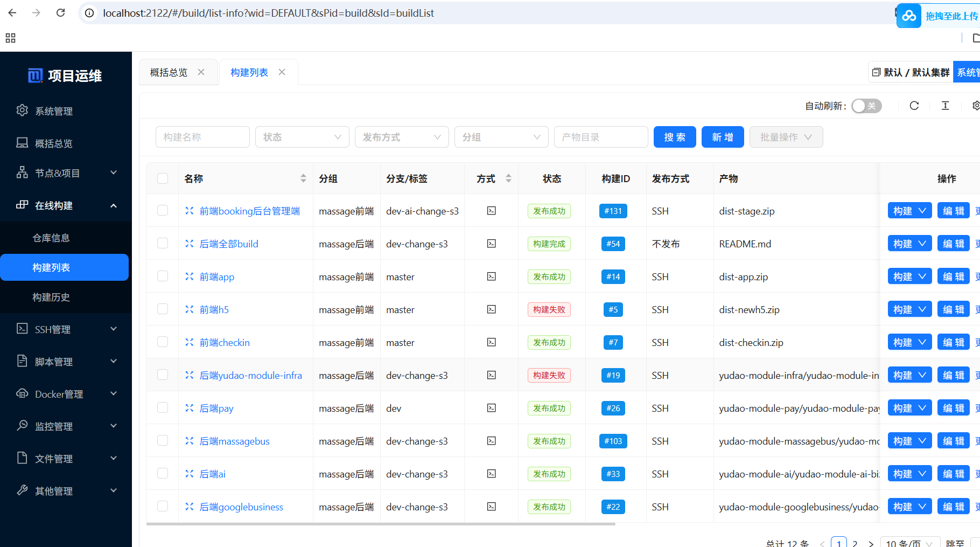The image size is (980, 547).
Task: Click the site info icon in address bar
Action: pos(90,13)
